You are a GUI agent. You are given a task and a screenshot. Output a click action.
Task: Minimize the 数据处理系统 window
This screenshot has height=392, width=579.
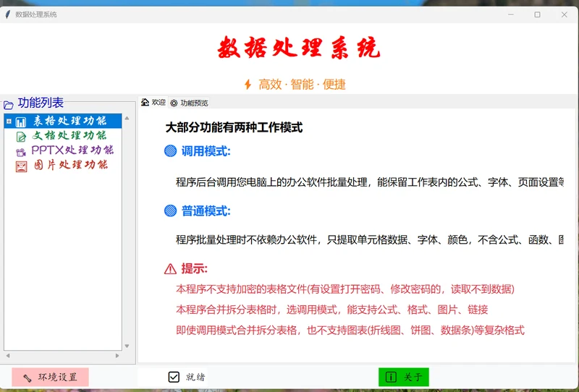click(x=511, y=14)
